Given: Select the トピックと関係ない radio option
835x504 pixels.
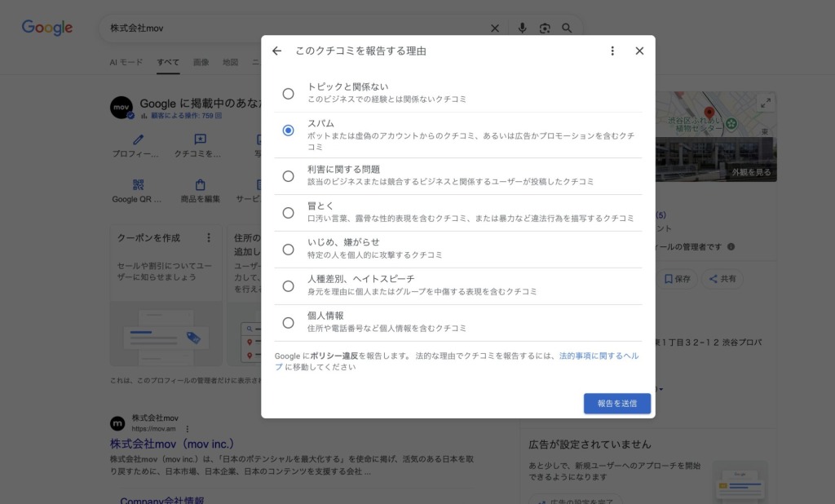Looking at the screenshot, I should (288, 94).
